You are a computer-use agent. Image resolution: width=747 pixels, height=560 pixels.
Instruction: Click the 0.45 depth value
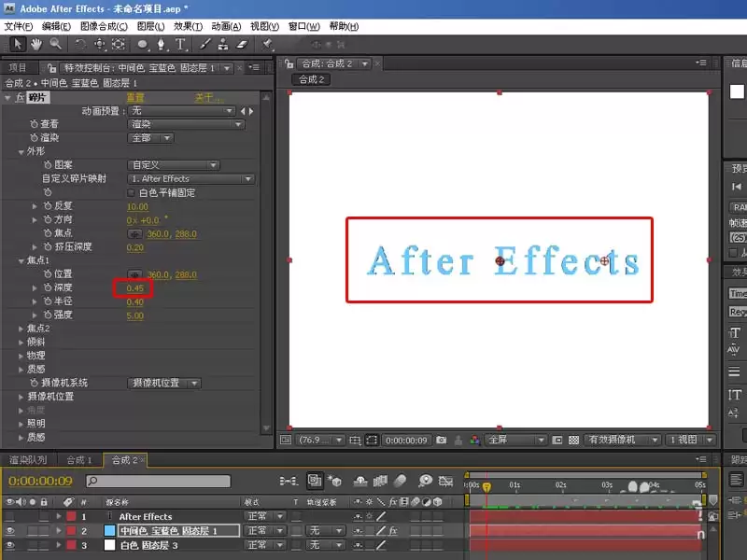pyautogui.click(x=134, y=288)
